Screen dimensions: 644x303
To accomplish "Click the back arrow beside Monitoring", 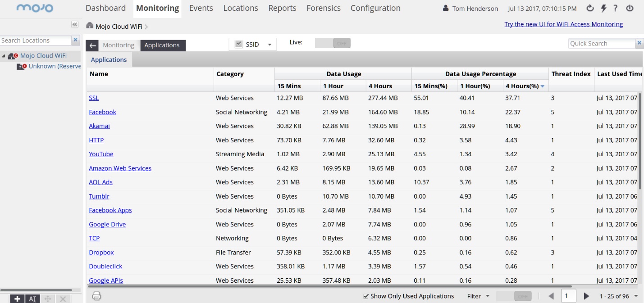I will pyautogui.click(x=92, y=45).
